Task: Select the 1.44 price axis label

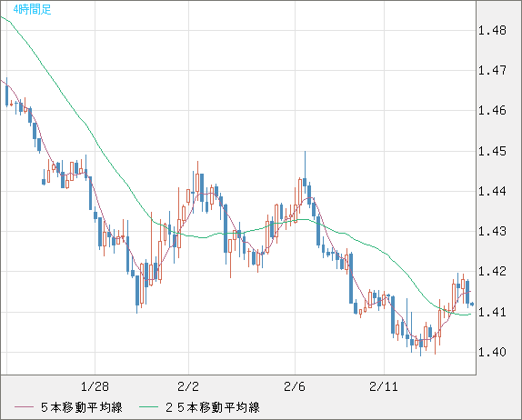Action: (x=492, y=191)
